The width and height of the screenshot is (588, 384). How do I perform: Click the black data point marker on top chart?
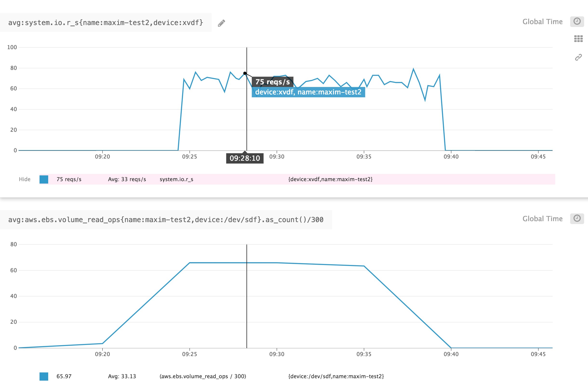(245, 73)
